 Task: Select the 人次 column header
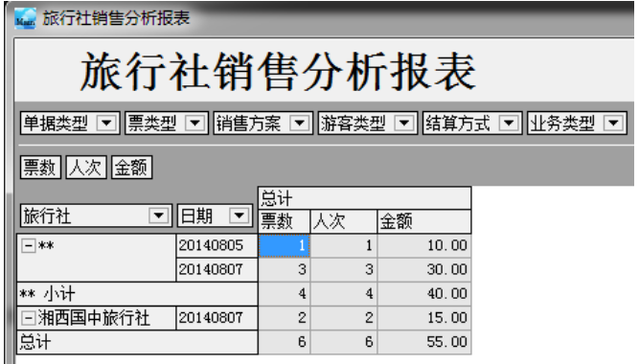click(x=344, y=221)
